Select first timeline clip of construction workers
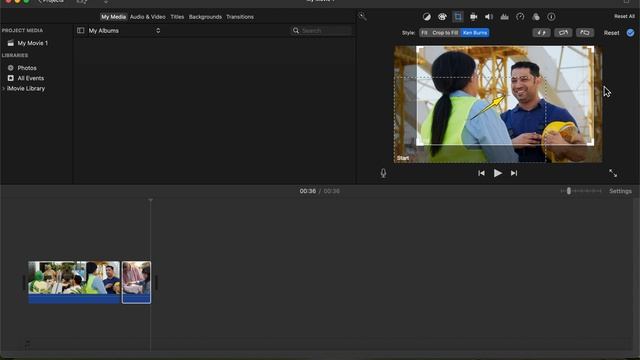Screen dimensions: 640x360 [74, 282]
